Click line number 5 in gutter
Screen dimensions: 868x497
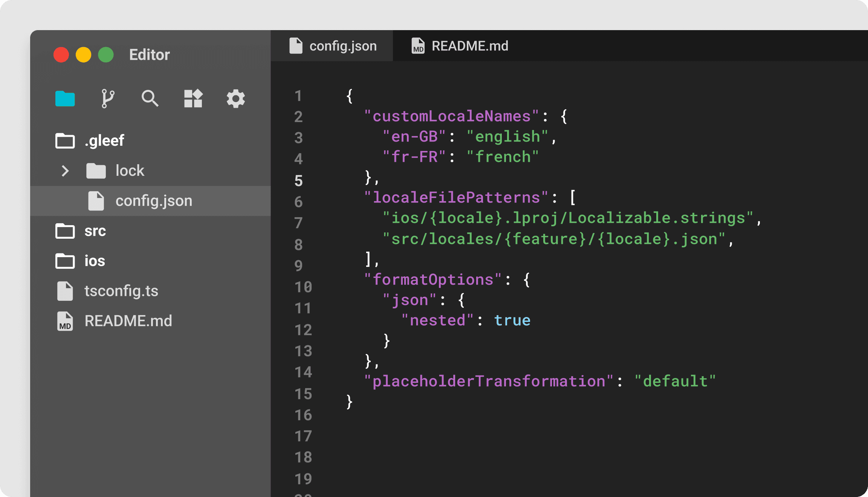(298, 181)
